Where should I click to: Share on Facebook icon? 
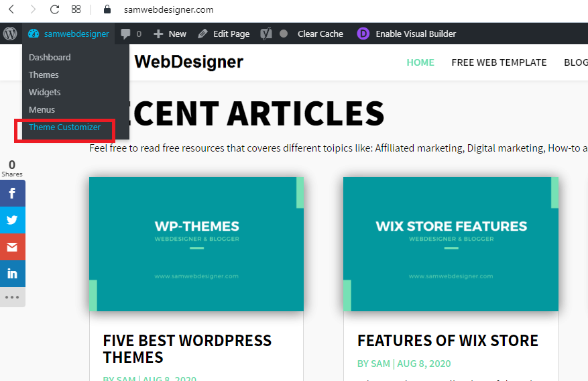click(12, 193)
